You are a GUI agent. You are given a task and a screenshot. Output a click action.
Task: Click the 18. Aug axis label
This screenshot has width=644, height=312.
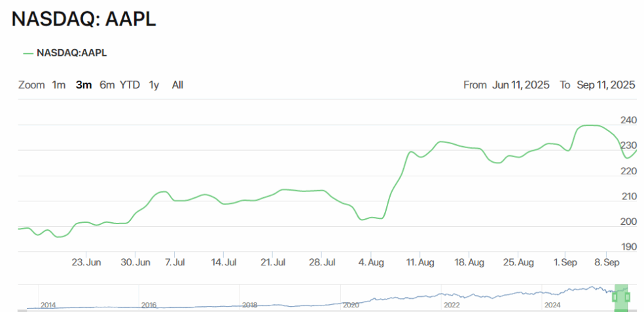[469, 262]
